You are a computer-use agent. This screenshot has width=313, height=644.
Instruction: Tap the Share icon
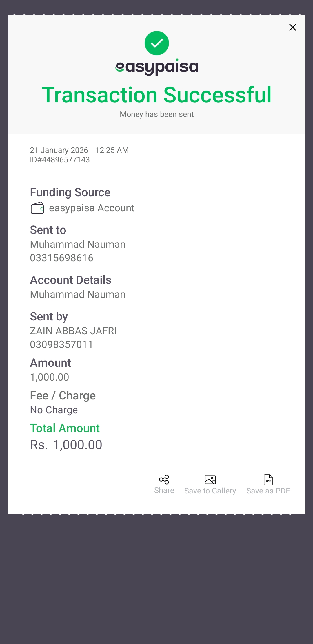click(164, 480)
